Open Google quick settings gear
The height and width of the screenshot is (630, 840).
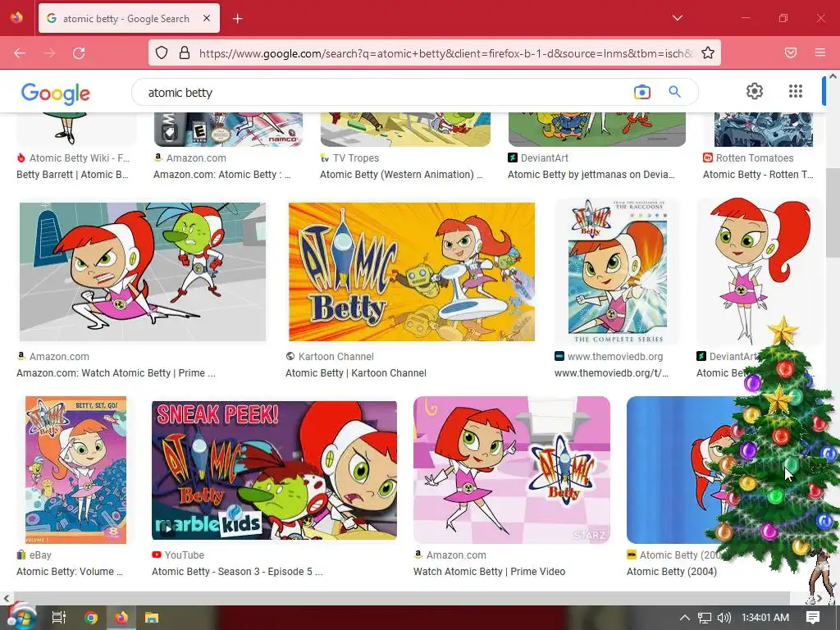point(755,91)
